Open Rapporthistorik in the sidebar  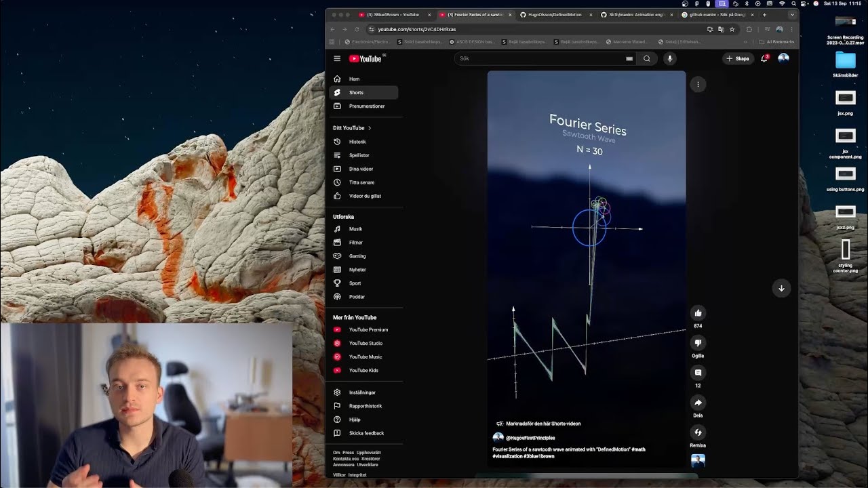(364, 406)
